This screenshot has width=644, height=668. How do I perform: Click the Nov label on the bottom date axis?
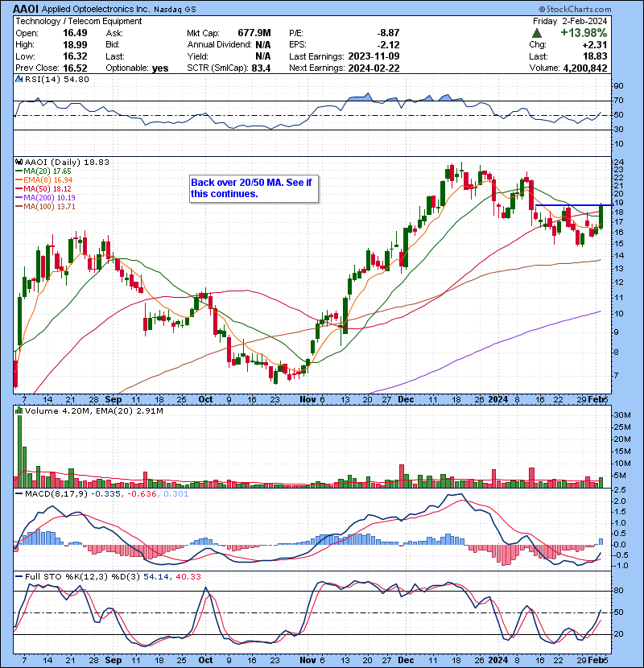pos(308,660)
